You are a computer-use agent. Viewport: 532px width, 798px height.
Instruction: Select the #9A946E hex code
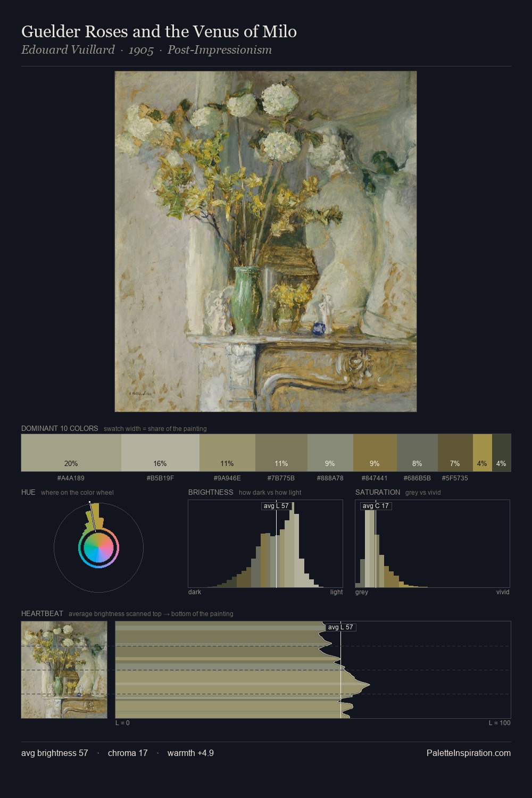pos(227,478)
